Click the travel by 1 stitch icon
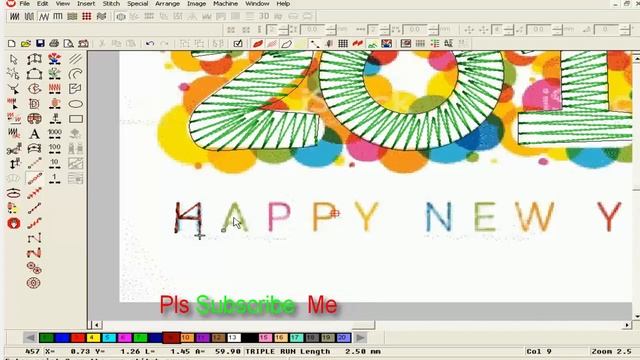The width and height of the screenshot is (640, 360). tap(55, 178)
